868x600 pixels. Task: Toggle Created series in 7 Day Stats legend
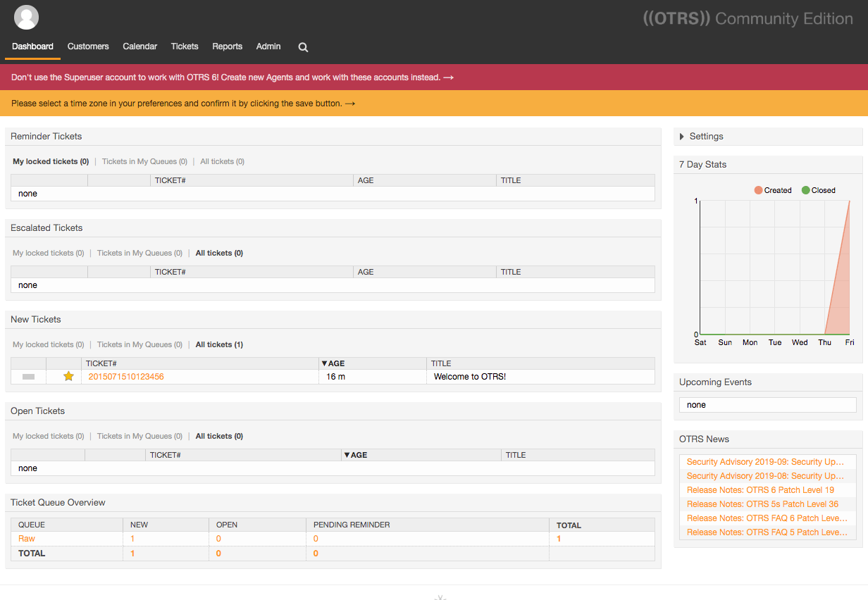(773, 190)
